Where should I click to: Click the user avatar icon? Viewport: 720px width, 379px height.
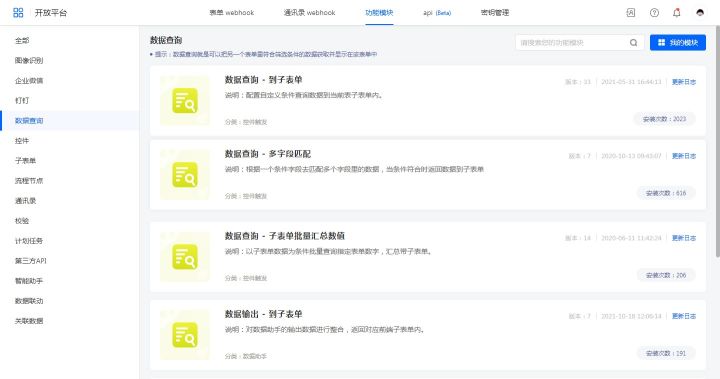pos(700,13)
